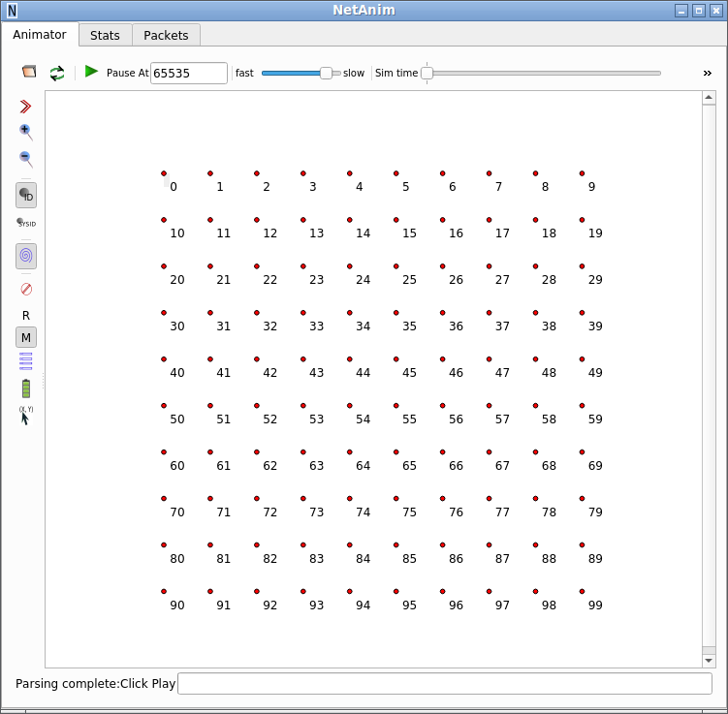Click the node label 94

pos(364,605)
